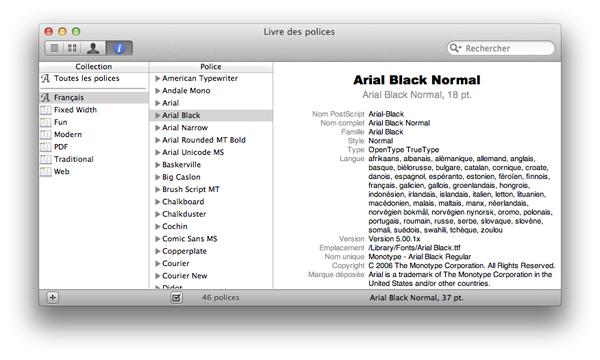The width and height of the screenshot is (600, 360).
Task: Select the Français collection
Action: (x=94, y=98)
